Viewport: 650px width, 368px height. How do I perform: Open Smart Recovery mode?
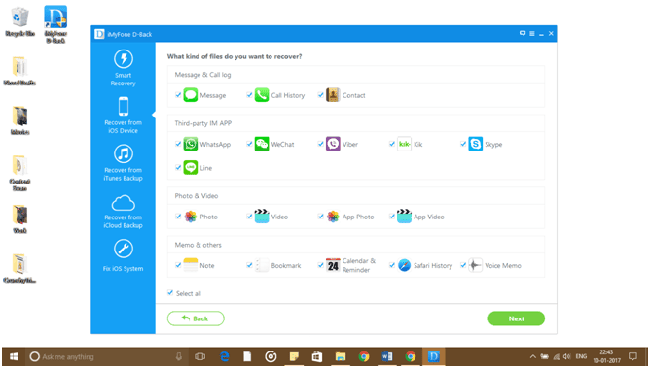coord(123,67)
